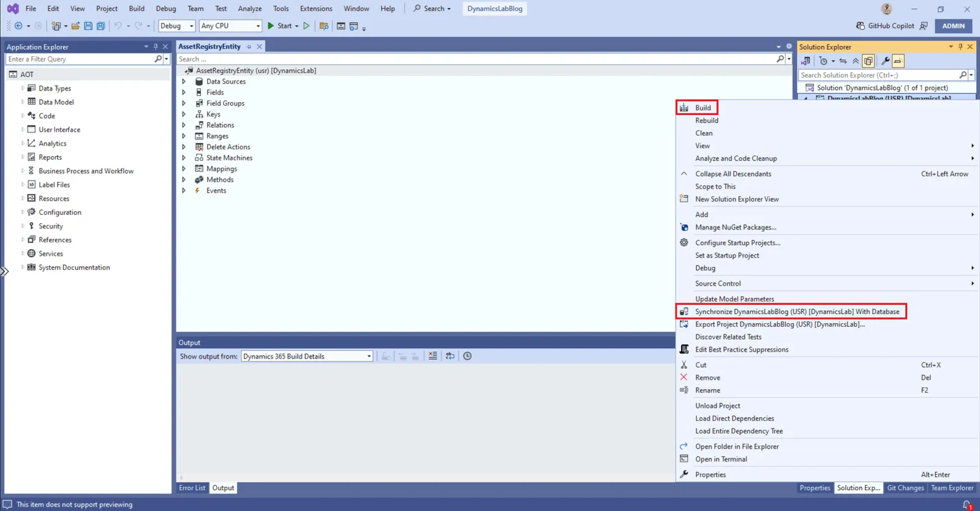This screenshot has width=980, height=511.
Task: Save the current file with the Save icon
Action: 88,26
